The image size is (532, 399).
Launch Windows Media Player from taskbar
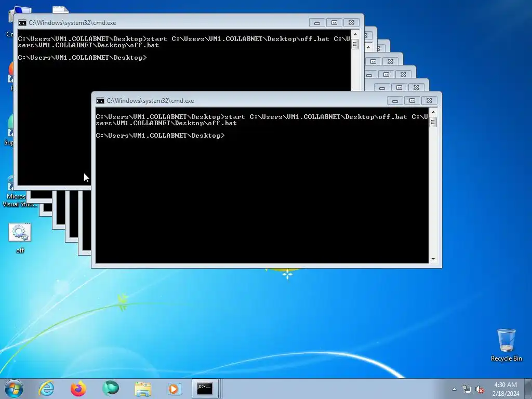(175, 389)
